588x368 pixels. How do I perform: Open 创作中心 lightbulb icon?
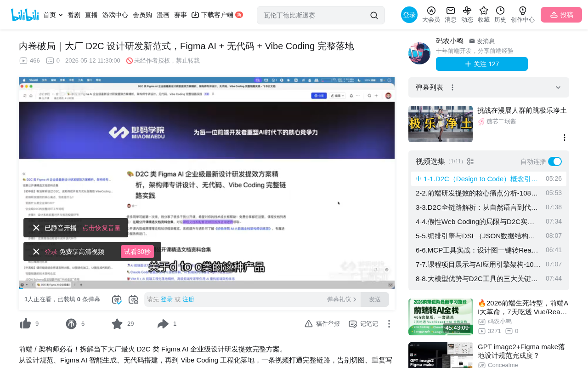pyautogui.click(x=523, y=11)
